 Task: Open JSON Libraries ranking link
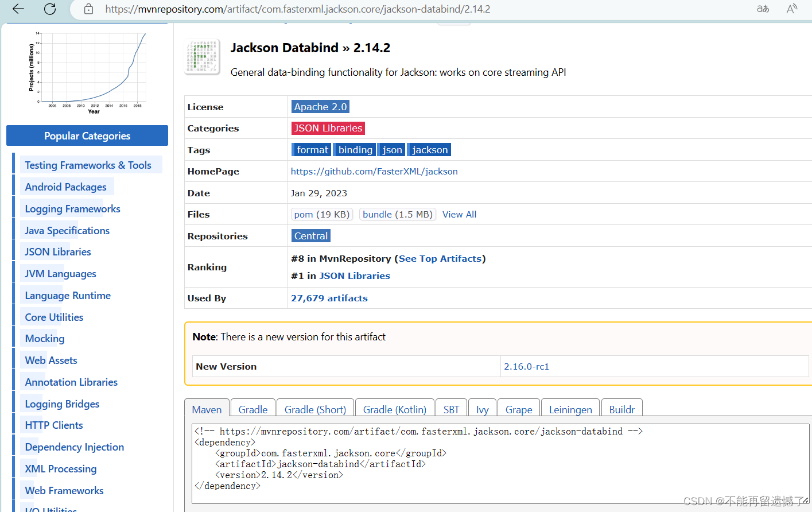(355, 276)
